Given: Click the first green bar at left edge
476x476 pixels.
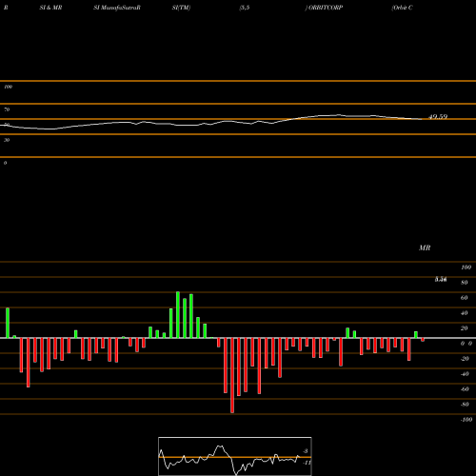Looking at the screenshot, I should 8,323.
